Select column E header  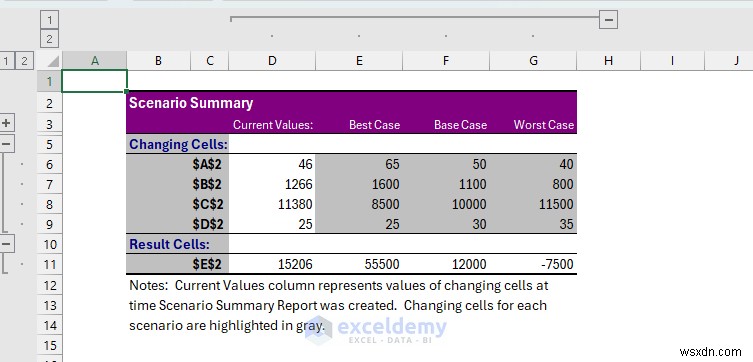pyautogui.click(x=359, y=61)
